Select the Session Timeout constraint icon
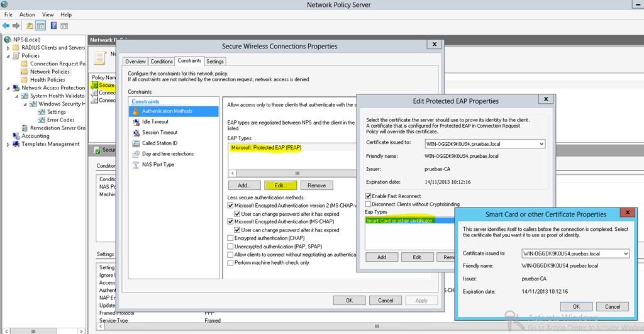This screenshot has height=334, width=644. click(136, 133)
